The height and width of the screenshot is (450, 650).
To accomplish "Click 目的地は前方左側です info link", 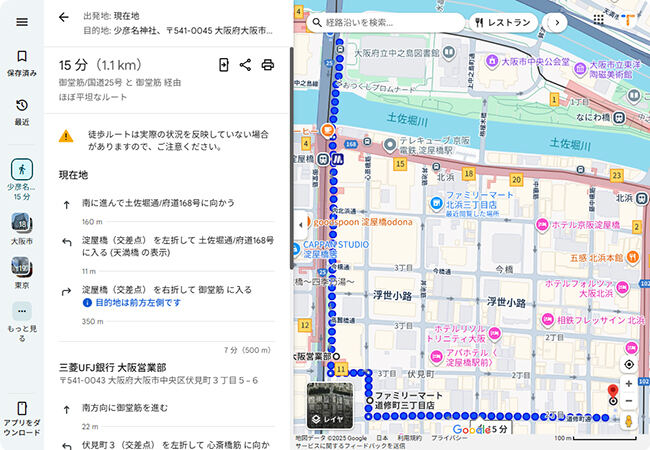I will [x=138, y=303].
